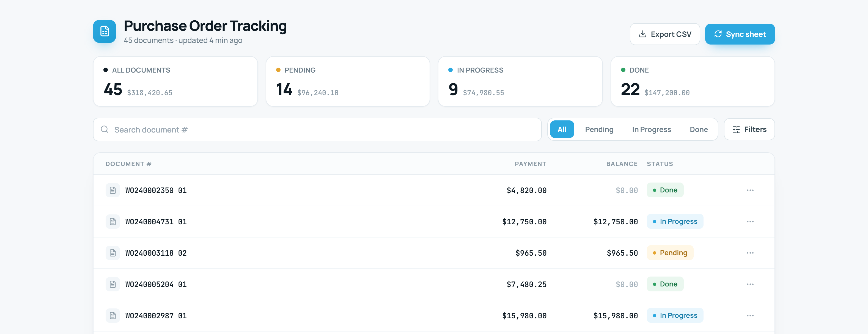Sort by the Payment column header
Screen dimensions: 868x334
tap(530, 164)
